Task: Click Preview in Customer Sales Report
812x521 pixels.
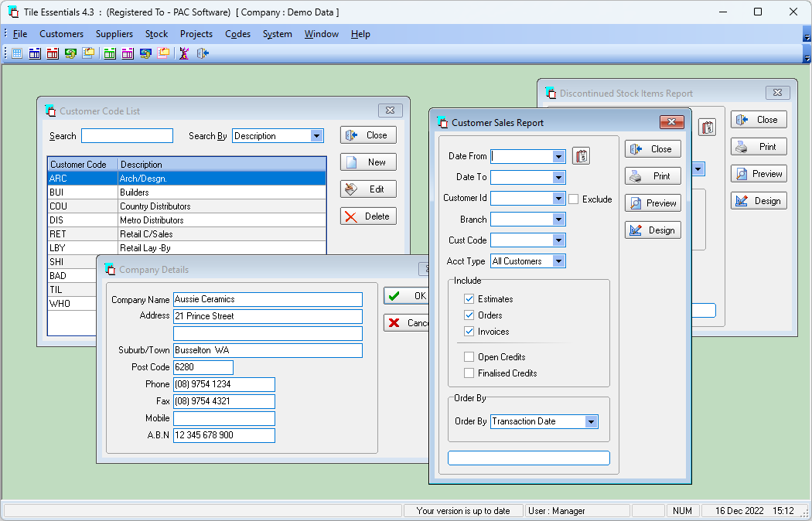Action: point(653,203)
